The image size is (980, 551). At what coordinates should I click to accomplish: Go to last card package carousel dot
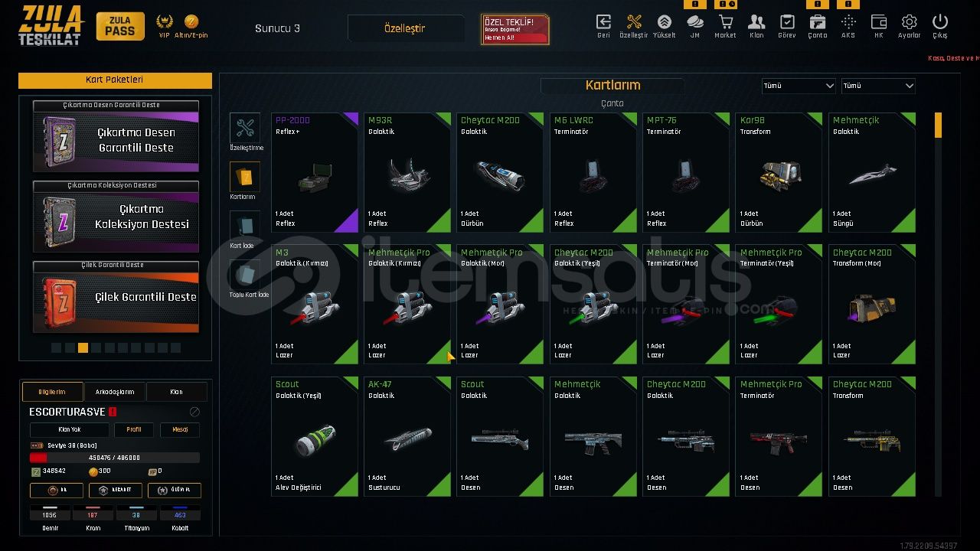click(176, 347)
